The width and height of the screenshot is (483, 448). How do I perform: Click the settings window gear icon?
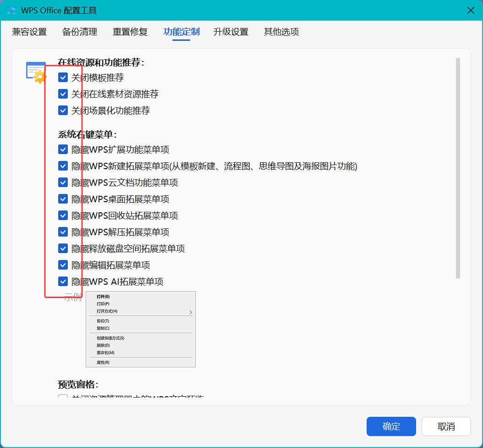pyautogui.click(x=36, y=72)
